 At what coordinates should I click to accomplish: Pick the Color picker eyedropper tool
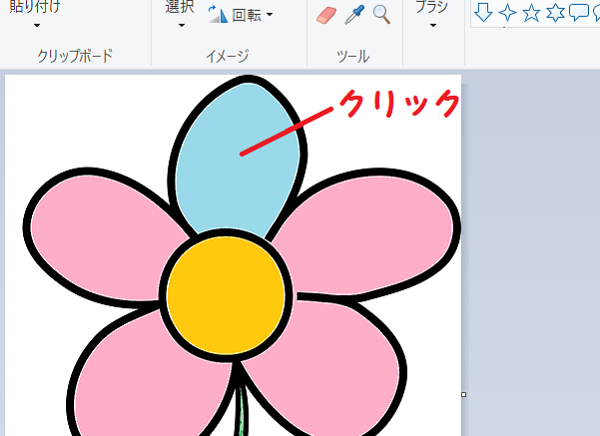[x=354, y=15]
